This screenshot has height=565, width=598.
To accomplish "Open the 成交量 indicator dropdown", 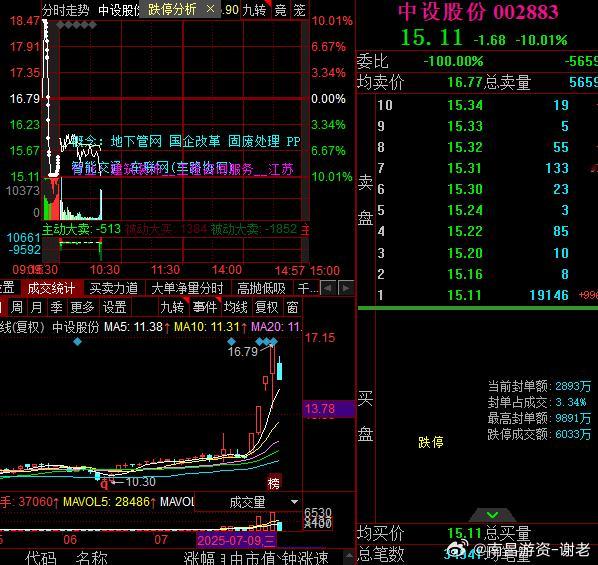I will pyautogui.click(x=263, y=502).
